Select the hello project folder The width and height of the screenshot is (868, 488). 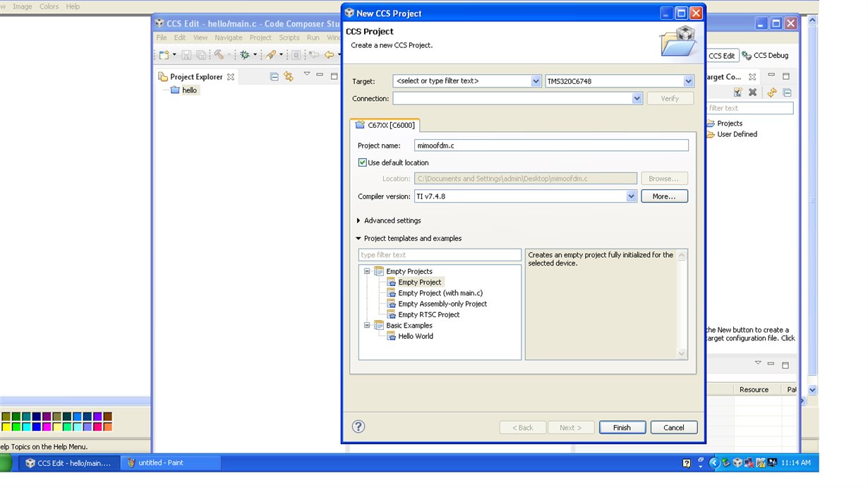point(184,90)
